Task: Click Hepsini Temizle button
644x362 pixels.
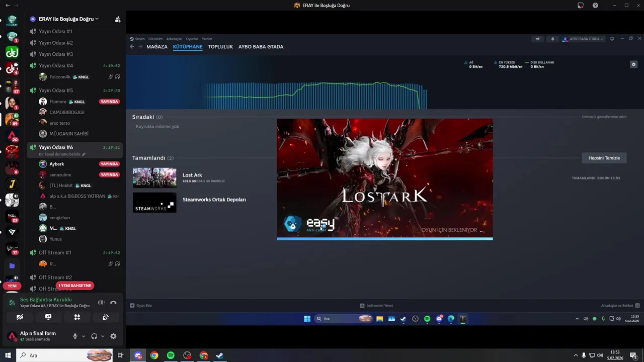Action: pyautogui.click(x=604, y=158)
